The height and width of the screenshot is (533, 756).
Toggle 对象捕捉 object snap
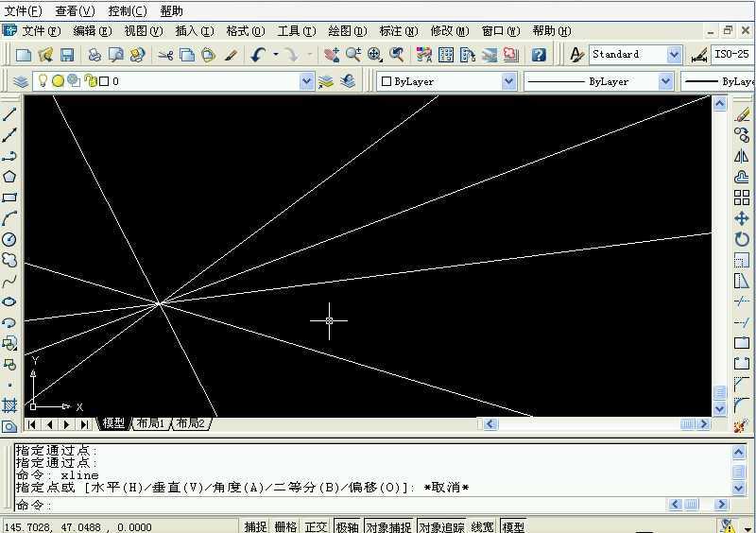pyautogui.click(x=388, y=526)
